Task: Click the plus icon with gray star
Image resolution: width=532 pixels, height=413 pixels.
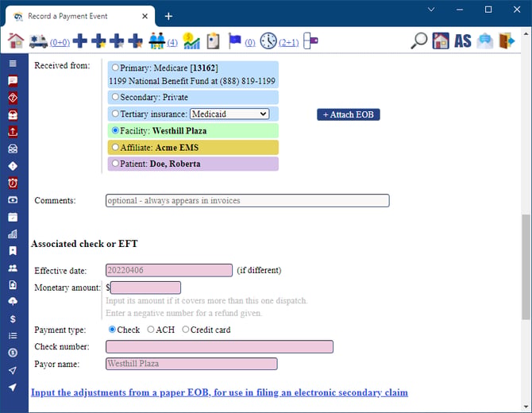Action: [x=117, y=41]
